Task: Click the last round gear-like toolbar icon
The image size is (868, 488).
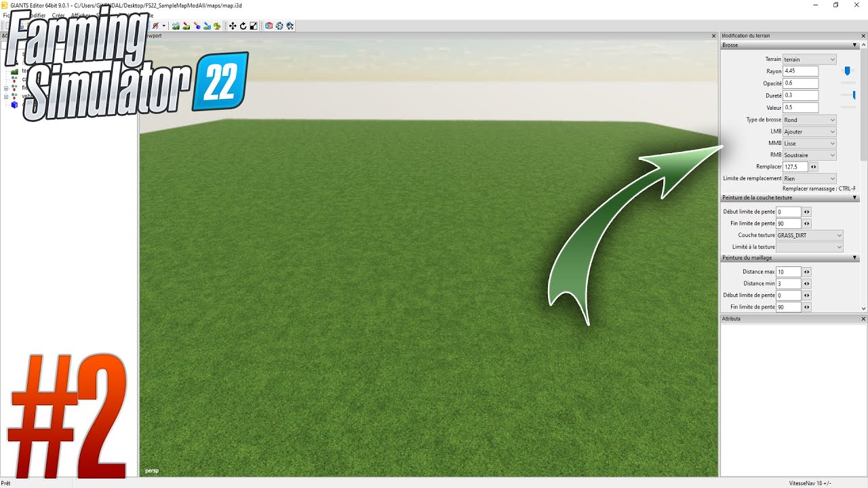Action: 290,26
